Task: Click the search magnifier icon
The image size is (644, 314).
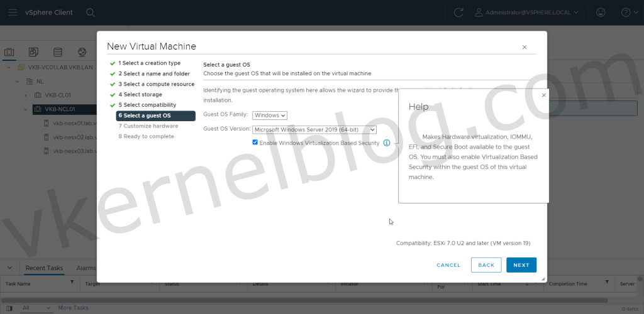Action: tap(91, 13)
